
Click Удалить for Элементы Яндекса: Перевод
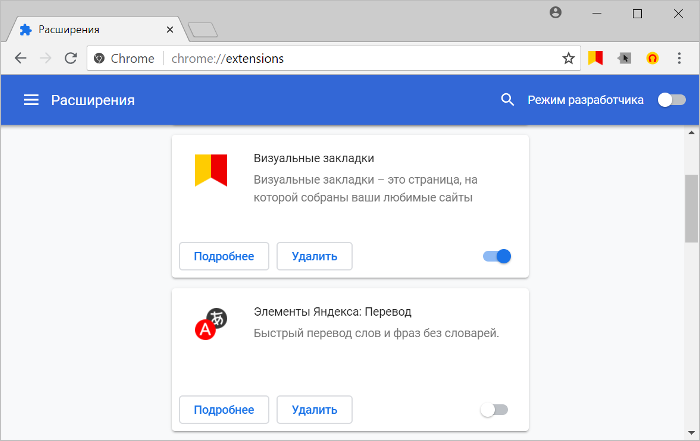[314, 410]
